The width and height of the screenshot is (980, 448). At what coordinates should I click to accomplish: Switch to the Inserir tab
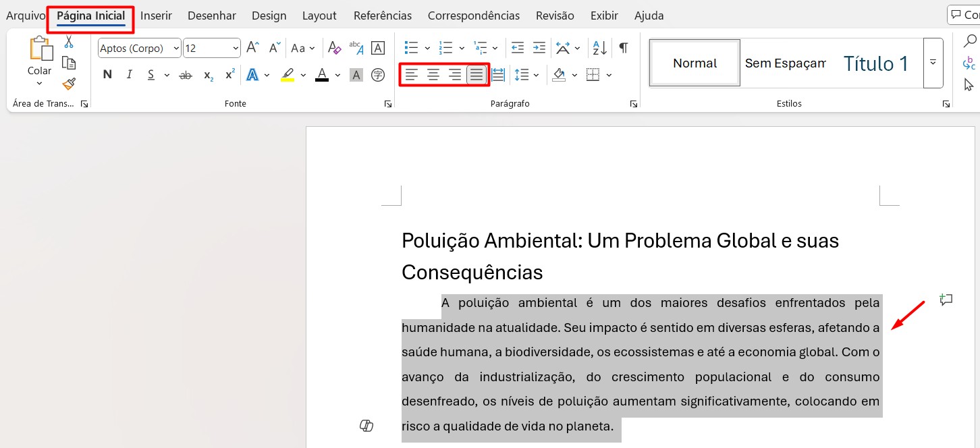pos(156,16)
